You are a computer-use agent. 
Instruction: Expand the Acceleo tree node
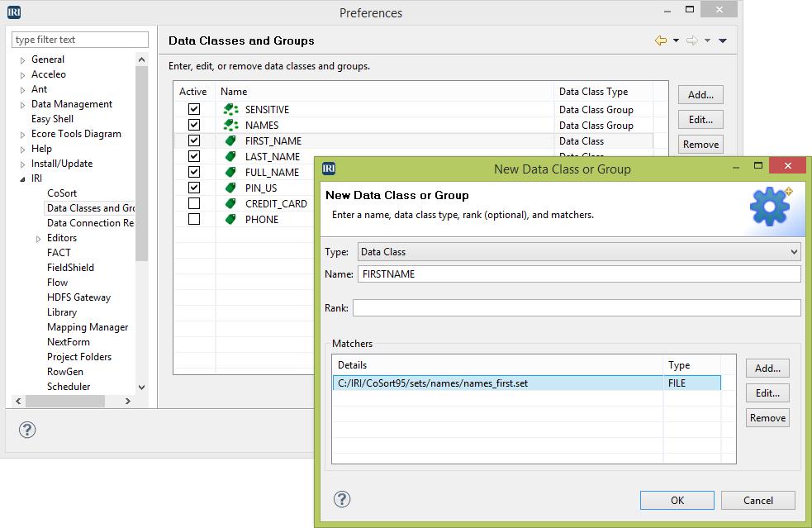pyautogui.click(x=23, y=75)
